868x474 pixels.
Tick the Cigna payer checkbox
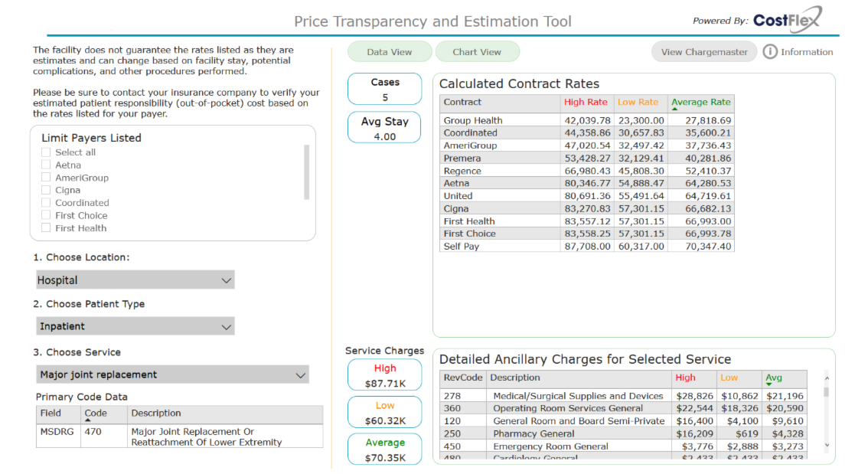coord(46,190)
